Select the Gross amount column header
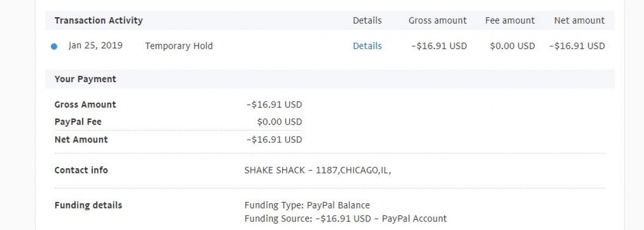This screenshot has height=230, width=644. pyautogui.click(x=437, y=20)
